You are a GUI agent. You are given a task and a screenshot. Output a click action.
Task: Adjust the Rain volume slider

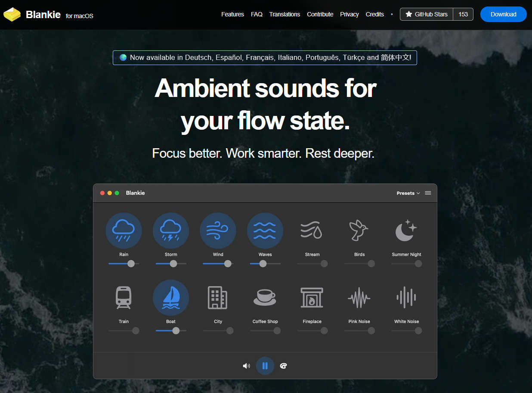[124, 264]
